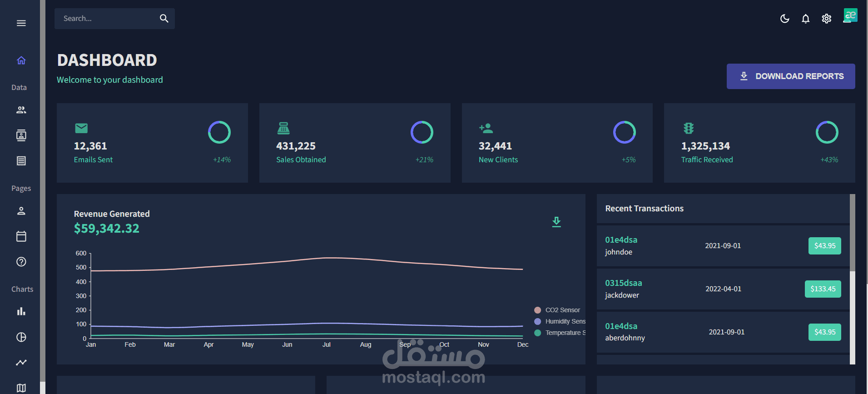Click the Sales Obtained progress ring
Image resolution: width=868 pixels, height=394 pixels.
(422, 132)
